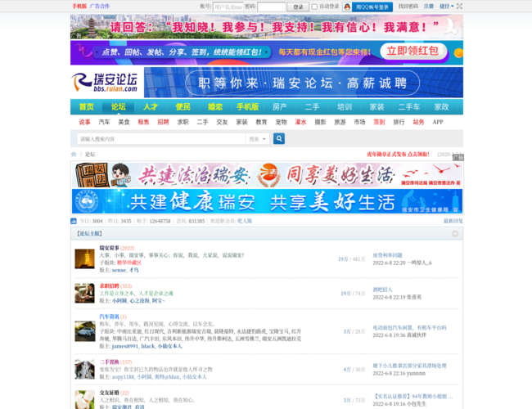Select the 人才 main nav tab

pyautogui.click(x=151, y=107)
